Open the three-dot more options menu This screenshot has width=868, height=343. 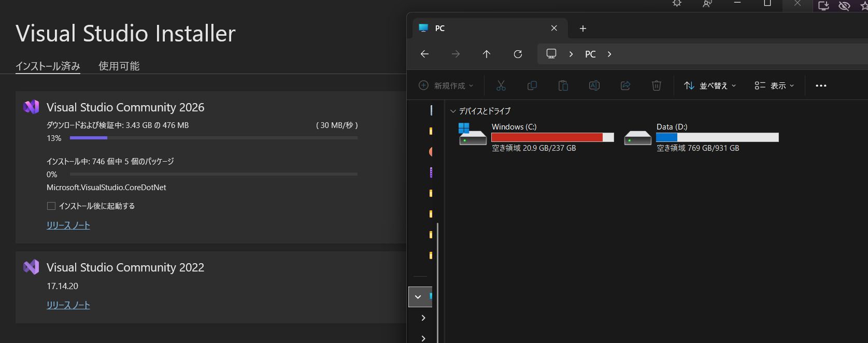(821, 85)
